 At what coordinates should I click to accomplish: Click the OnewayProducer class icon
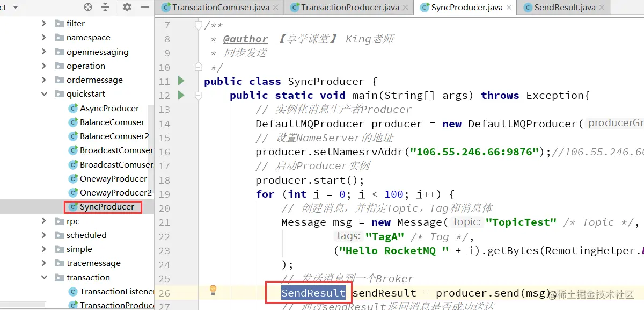tap(73, 178)
